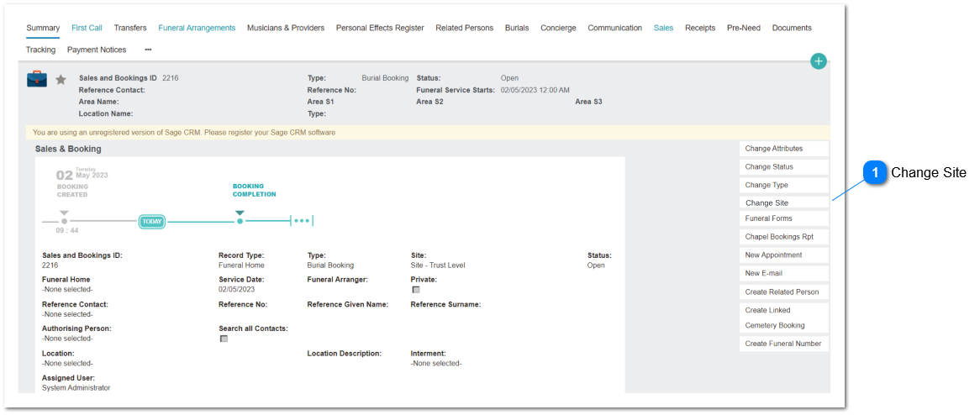Viewport: 980px width, 415px height.
Task: Click the Interment None selected value
Action: [x=436, y=363]
